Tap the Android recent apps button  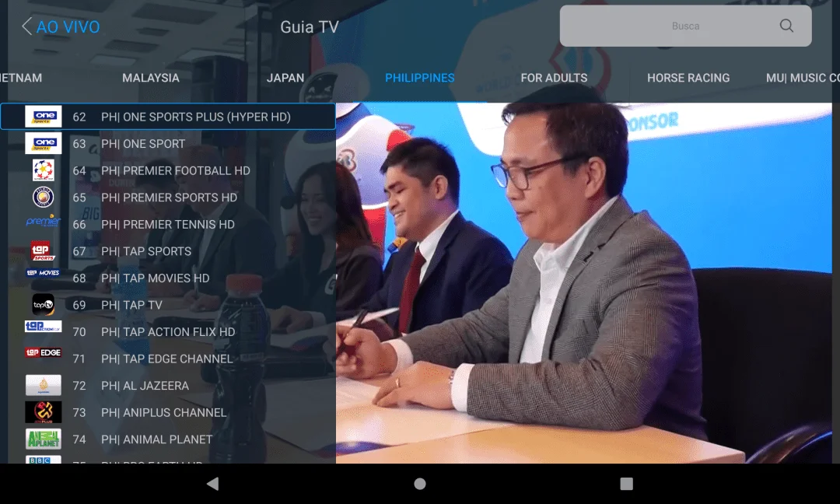click(626, 484)
